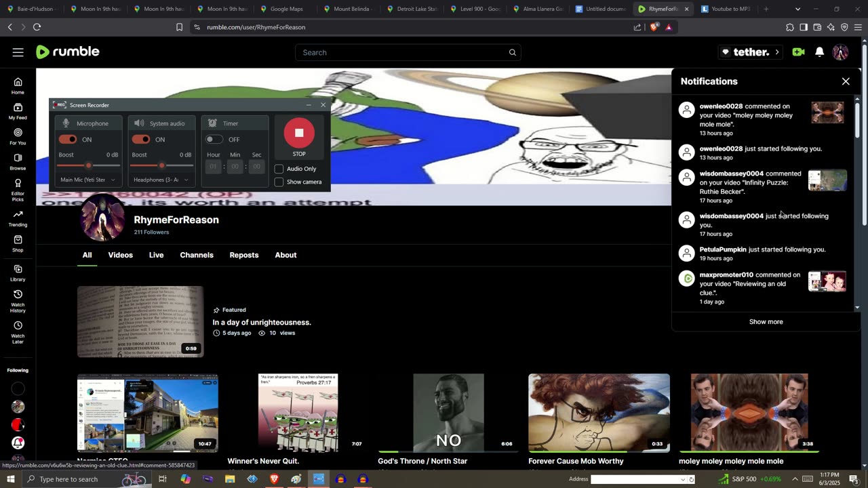This screenshot has width=868, height=488.
Task: Open the browser extensions puzzle icon
Action: pyautogui.click(x=790, y=27)
